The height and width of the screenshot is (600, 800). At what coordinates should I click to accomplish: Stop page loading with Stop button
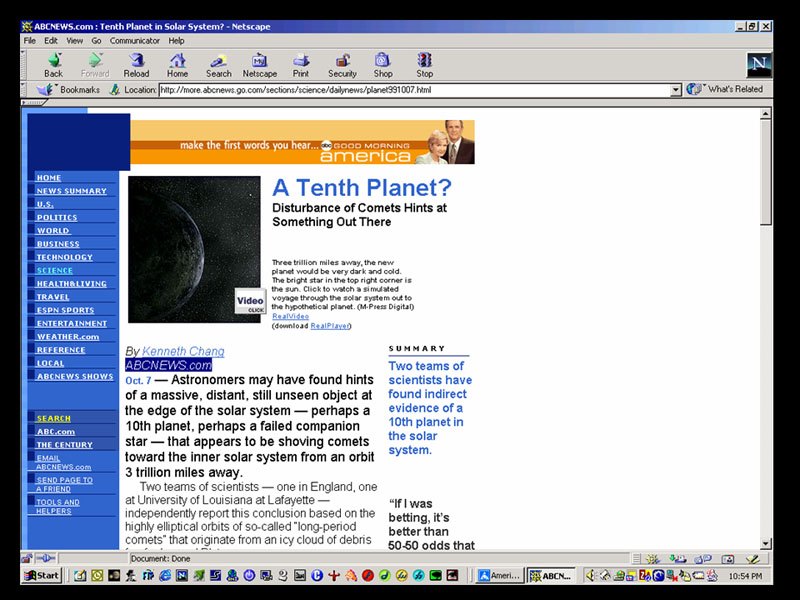pos(424,65)
